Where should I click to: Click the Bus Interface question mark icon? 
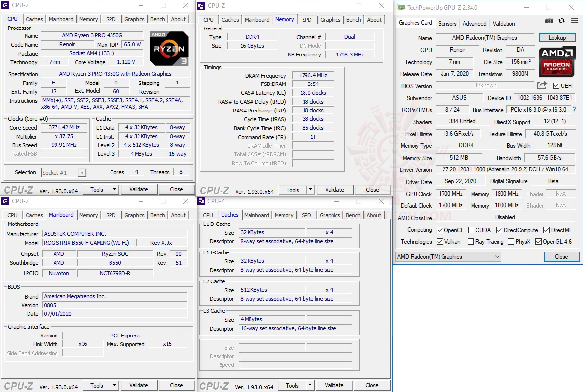pos(575,110)
